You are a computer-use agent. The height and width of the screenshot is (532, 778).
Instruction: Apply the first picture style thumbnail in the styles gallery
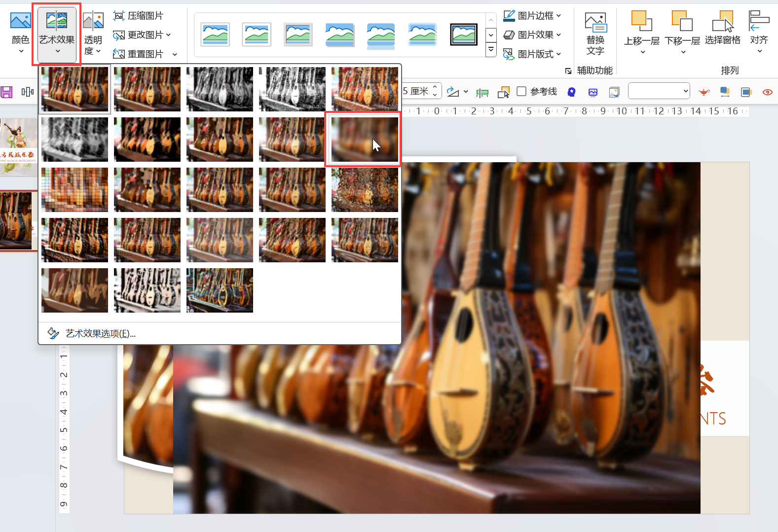tap(215, 35)
